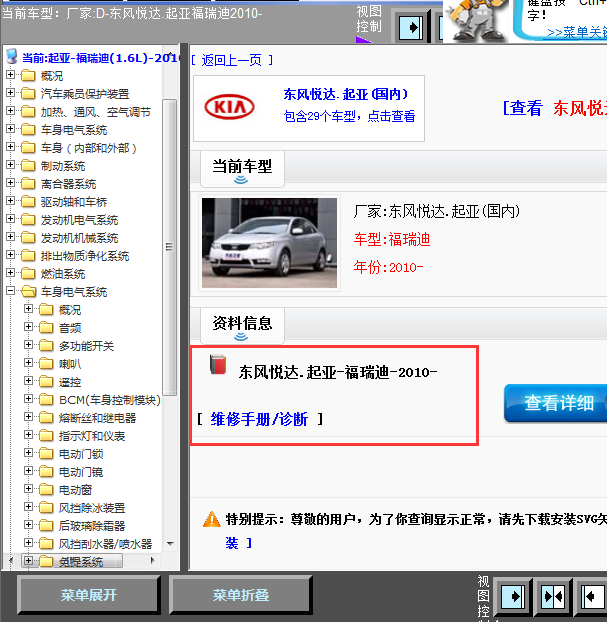Click the 车型:福瑞迪 text
Image resolution: width=607 pixels, height=622 pixels.
(392, 240)
